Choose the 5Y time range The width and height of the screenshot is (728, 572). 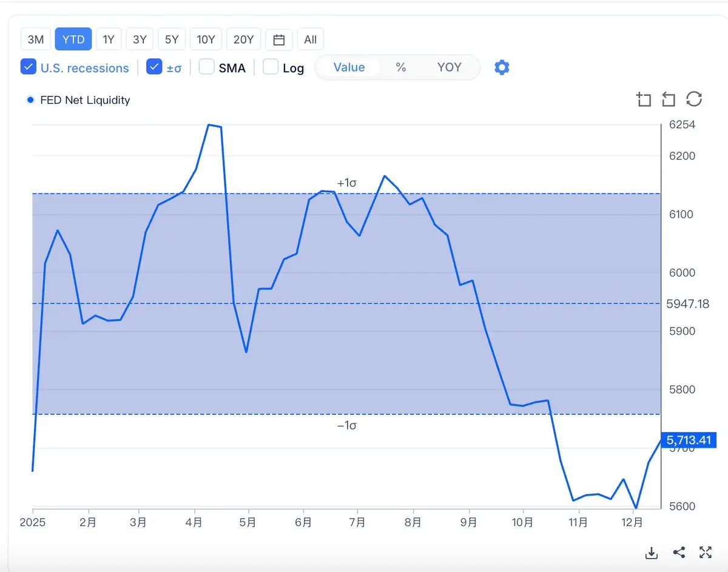(x=172, y=40)
